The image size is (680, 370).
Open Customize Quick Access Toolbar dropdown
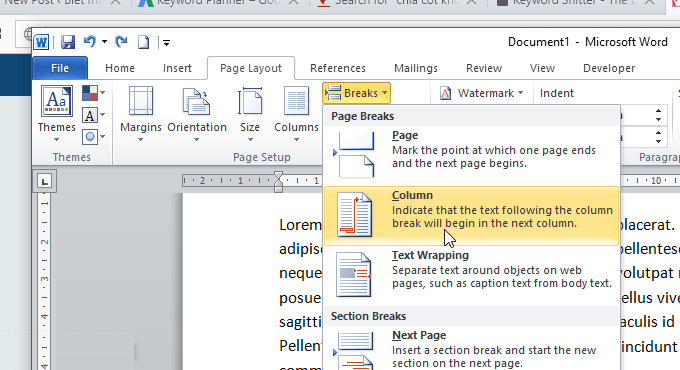tap(167, 43)
